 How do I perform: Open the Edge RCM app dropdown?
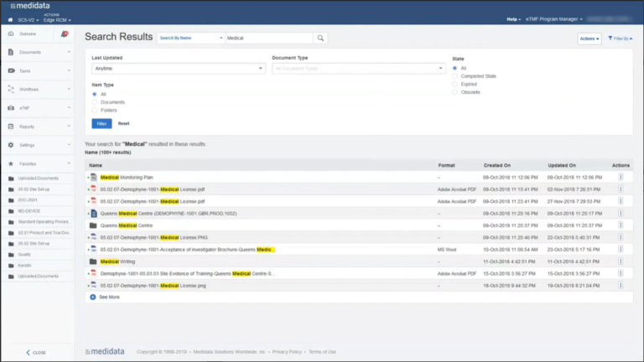tap(57, 20)
